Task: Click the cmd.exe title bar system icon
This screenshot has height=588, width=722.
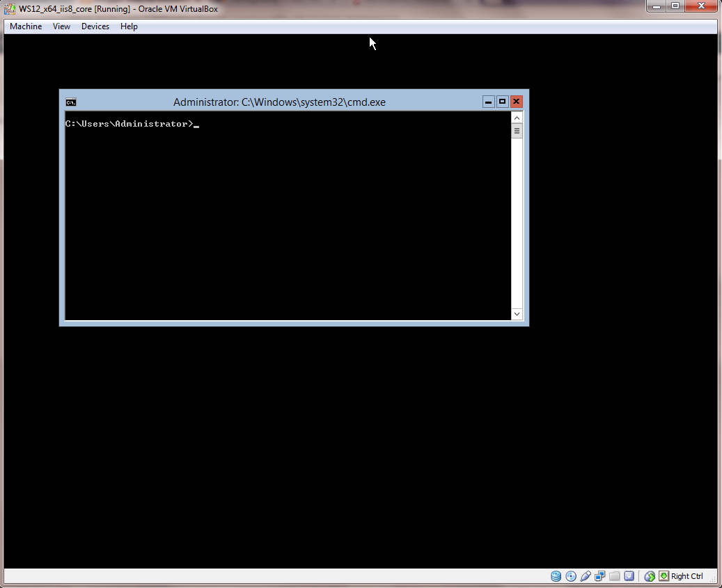Action: 70,102
